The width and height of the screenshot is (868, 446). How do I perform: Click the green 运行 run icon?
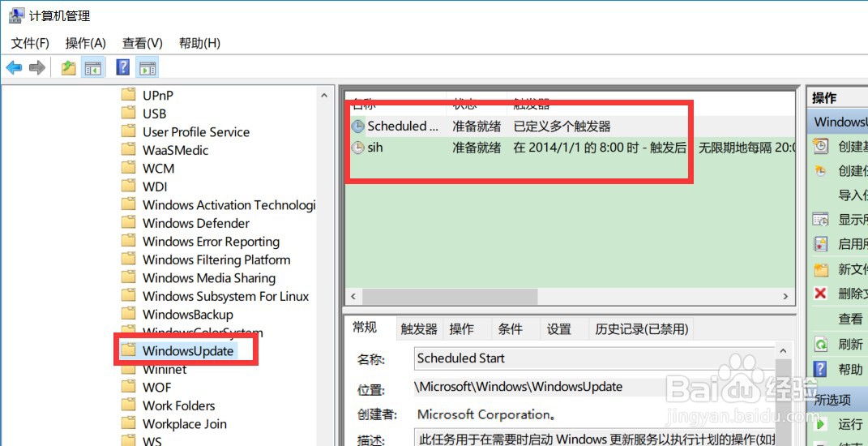click(820, 424)
